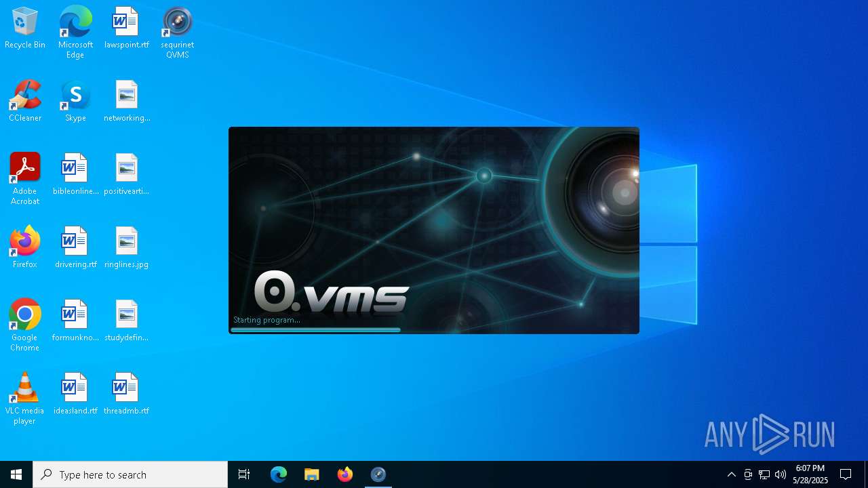Image resolution: width=868 pixels, height=488 pixels.
Task: Select the drivering.rtf document icon
Action: (x=75, y=248)
